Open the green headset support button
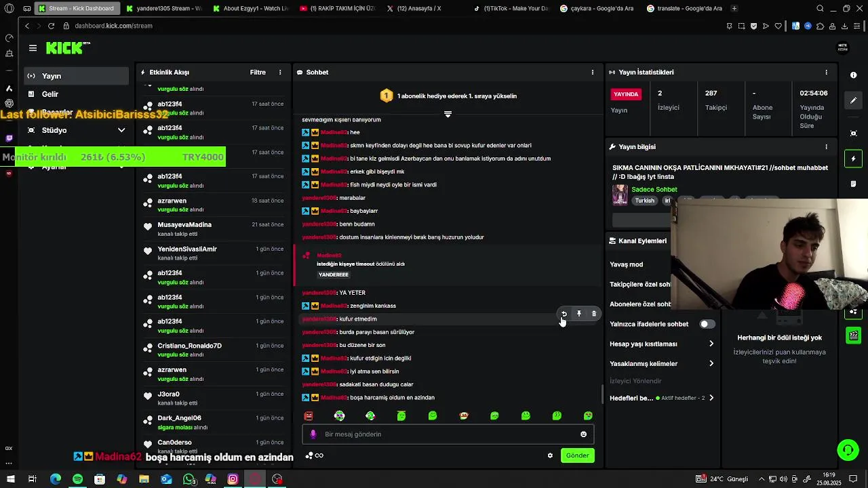Image resolution: width=868 pixels, height=488 pixels. pyautogui.click(x=847, y=449)
